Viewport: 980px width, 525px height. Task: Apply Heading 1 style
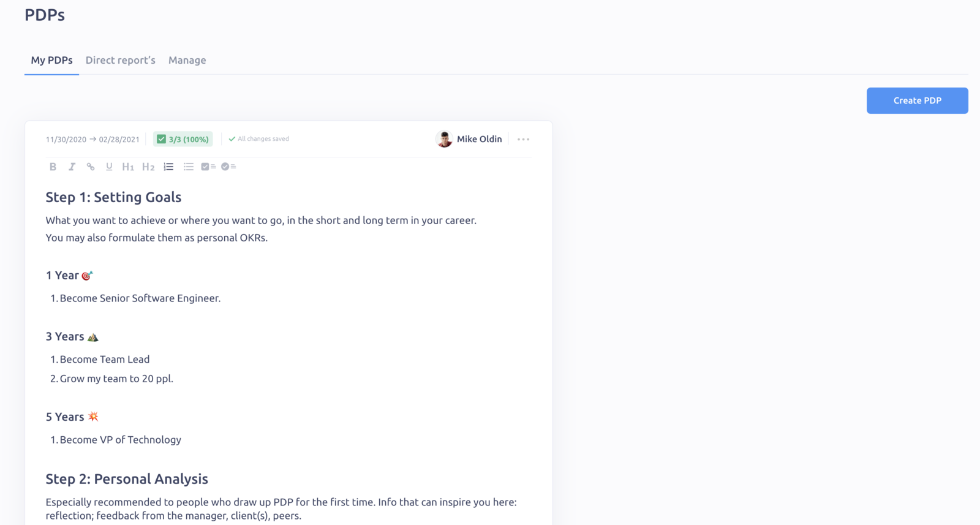click(x=128, y=167)
